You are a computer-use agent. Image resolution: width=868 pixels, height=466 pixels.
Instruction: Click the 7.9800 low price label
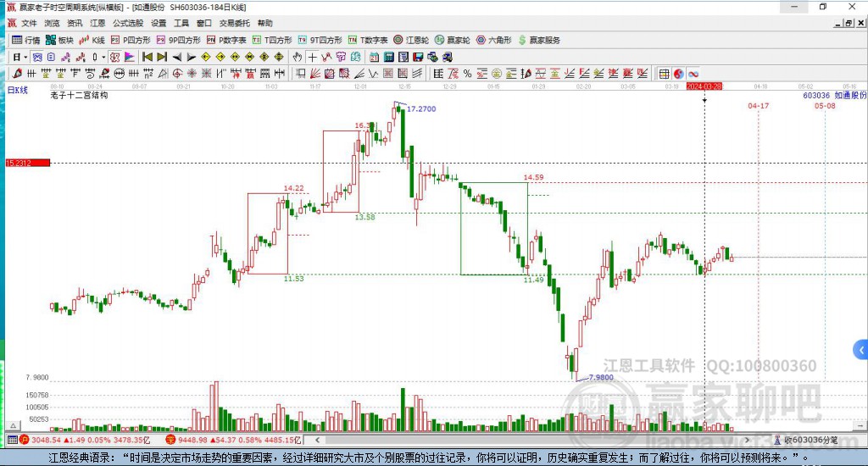601,377
